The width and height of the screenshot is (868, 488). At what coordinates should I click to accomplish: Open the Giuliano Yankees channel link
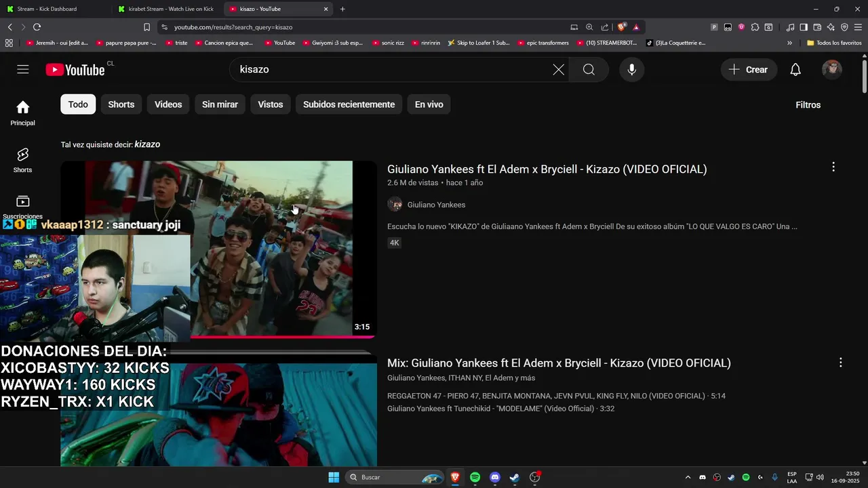(436, 205)
